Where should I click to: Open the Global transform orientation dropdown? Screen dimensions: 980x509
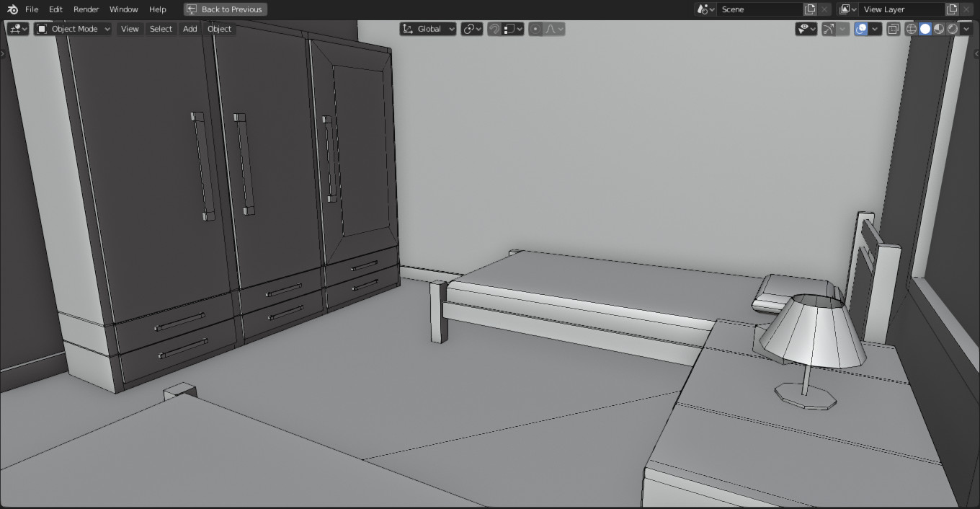pos(428,29)
